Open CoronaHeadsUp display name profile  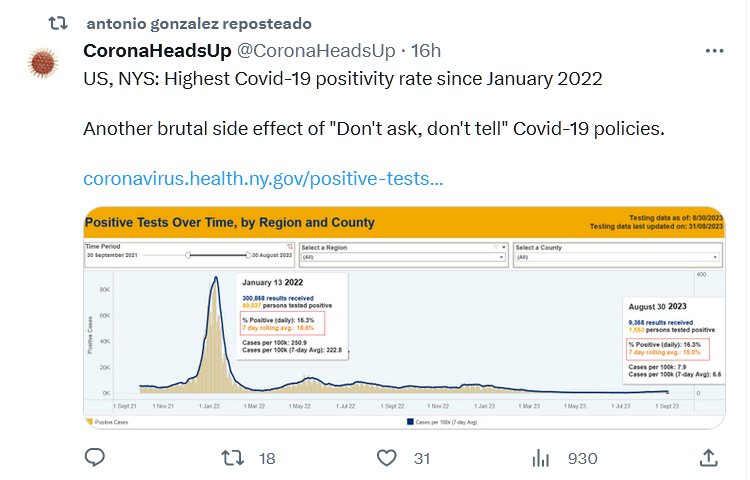tap(156, 50)
